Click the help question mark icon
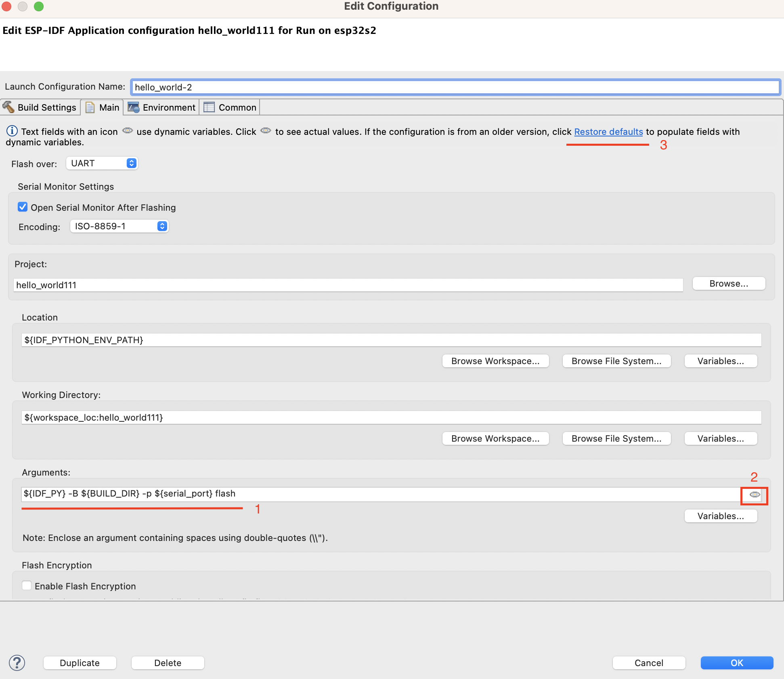This screenshot has width=784, height=679. [17, 662]
